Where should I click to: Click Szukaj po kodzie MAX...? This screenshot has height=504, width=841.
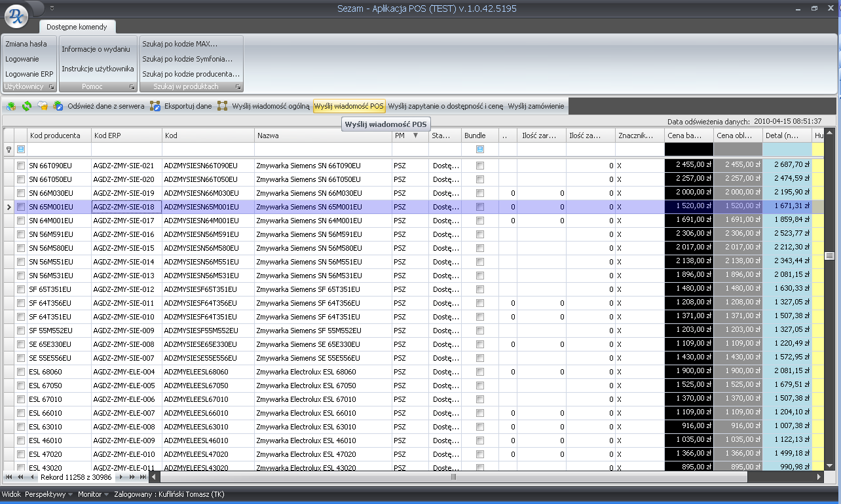tap(180, 44)
